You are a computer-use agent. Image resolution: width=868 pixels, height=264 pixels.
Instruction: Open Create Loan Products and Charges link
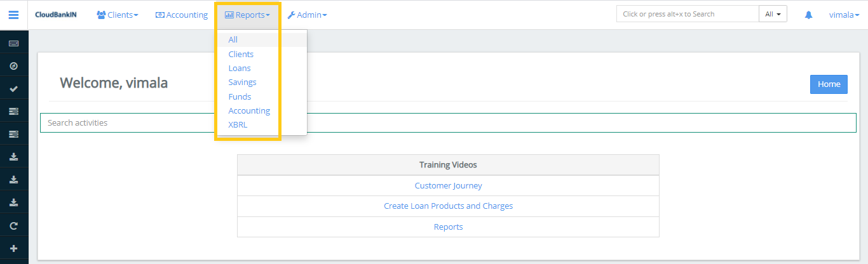448,206
